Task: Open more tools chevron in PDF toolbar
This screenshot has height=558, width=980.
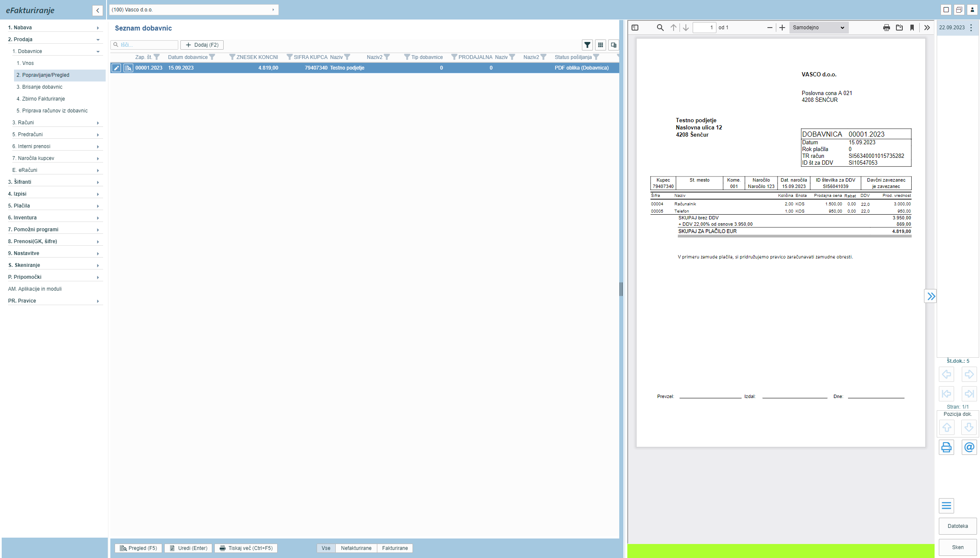Action: pos(927,28)
